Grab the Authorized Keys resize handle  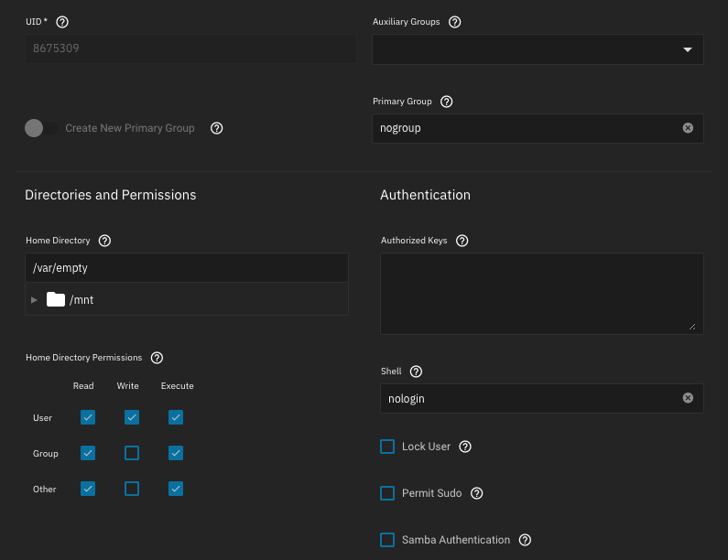692,327
